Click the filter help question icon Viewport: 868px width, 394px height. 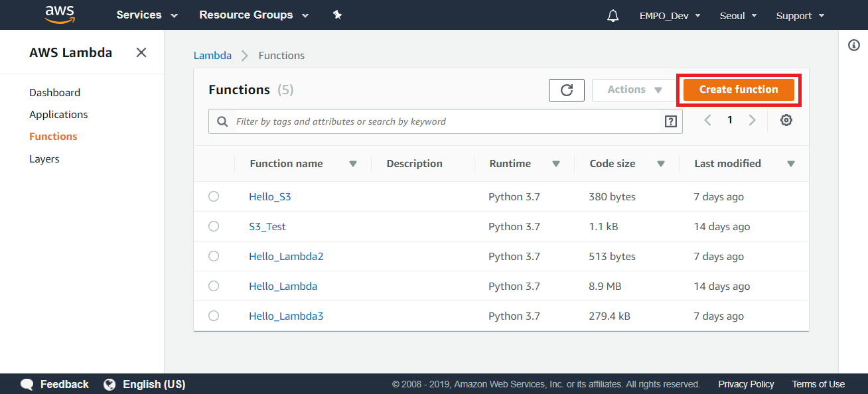[670, 121]
